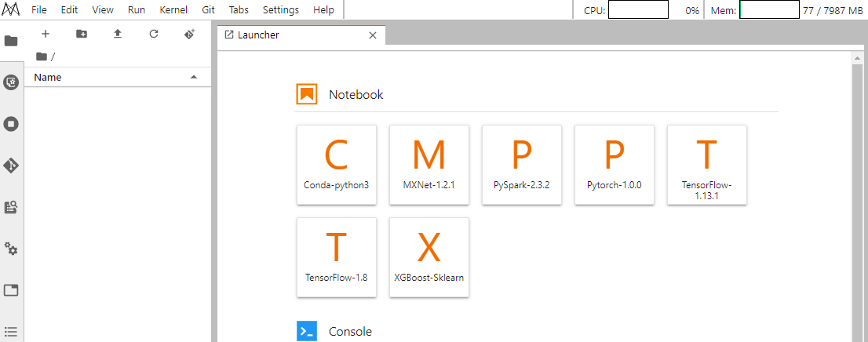Open the Settings menu
868x342 pixels.
[x=281, y=10]
